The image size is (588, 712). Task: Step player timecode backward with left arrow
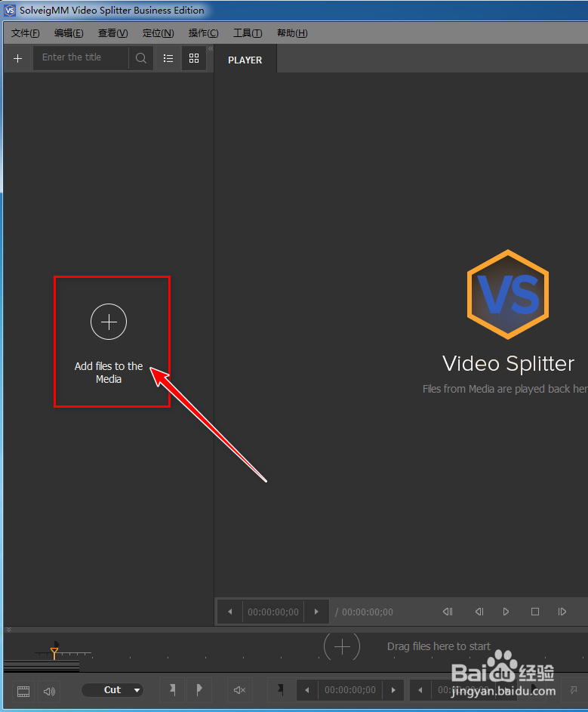coord(230,612)
